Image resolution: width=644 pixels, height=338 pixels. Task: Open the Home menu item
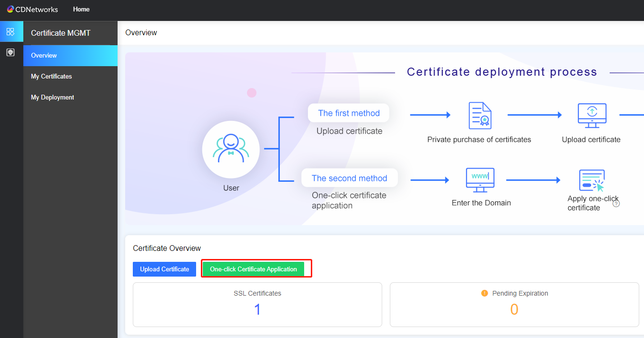(81, 10)
